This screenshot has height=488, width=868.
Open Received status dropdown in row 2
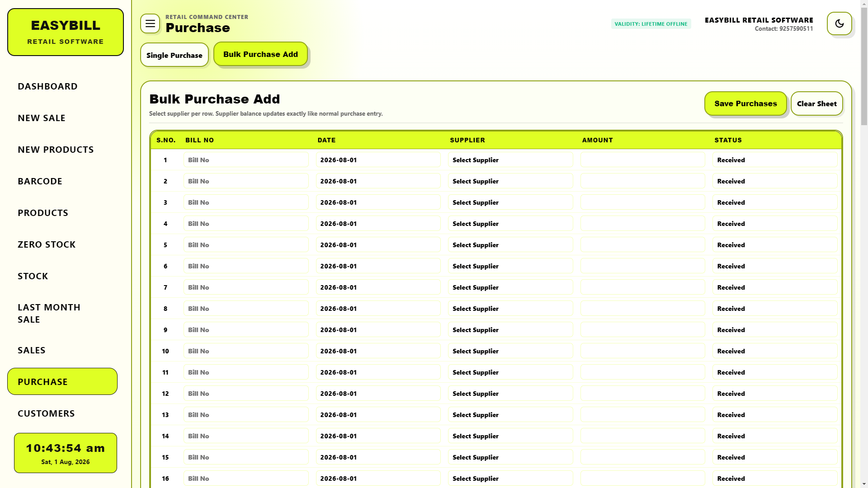coord(775,181)
